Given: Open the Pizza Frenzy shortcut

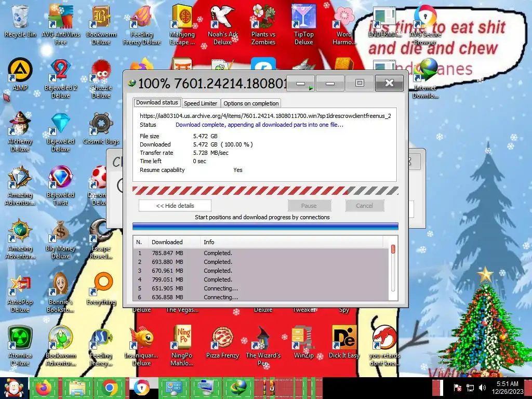Looking at the screenshot, I should pos(222,343).
